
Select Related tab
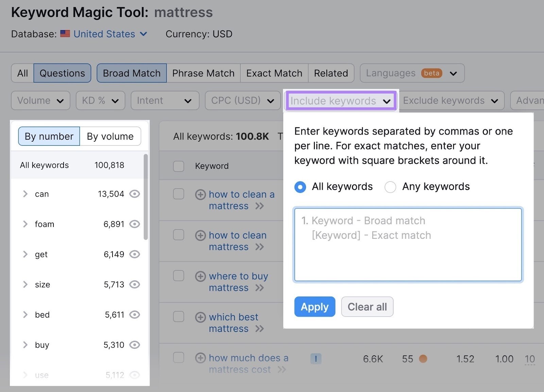331,73
